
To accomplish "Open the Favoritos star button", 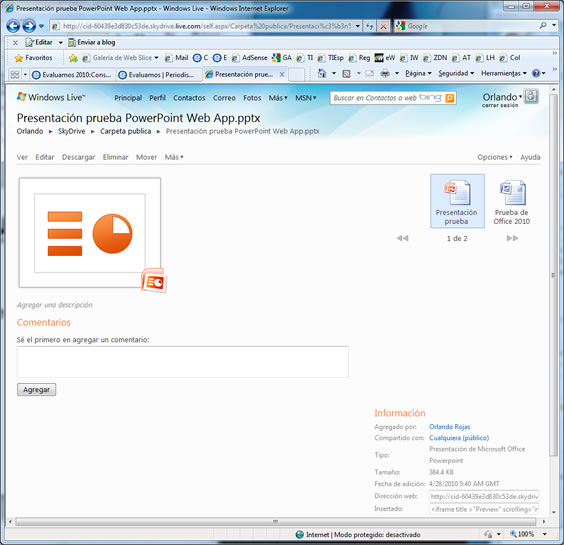I will click(x=33, y=58).
